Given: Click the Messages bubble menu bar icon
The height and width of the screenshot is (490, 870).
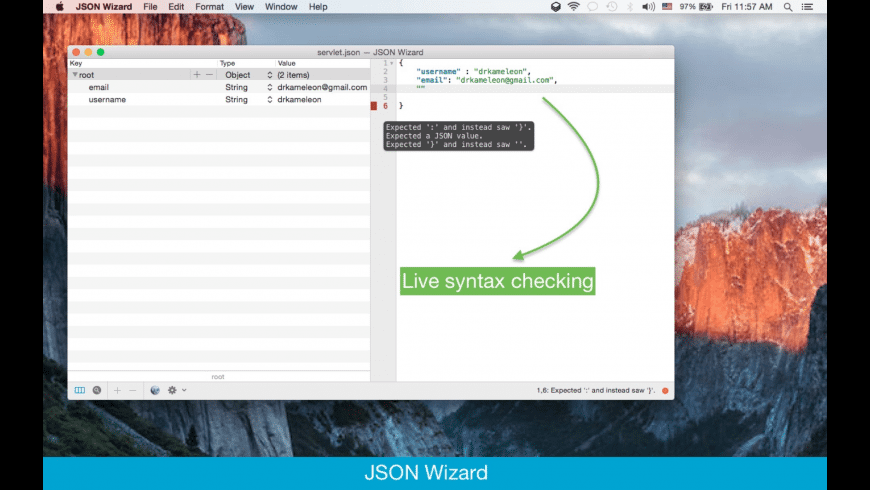Looking at the screenshot, I should [593, 7].
